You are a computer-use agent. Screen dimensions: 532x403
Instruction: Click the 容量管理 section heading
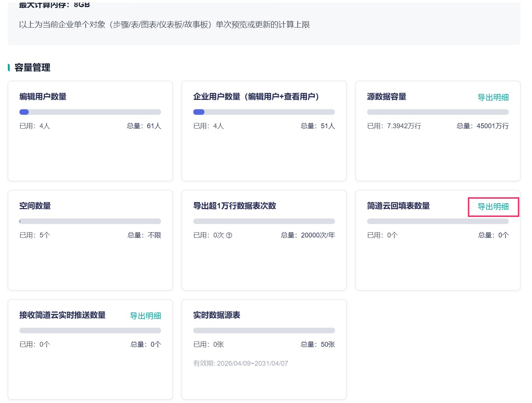tap(32, 67)
